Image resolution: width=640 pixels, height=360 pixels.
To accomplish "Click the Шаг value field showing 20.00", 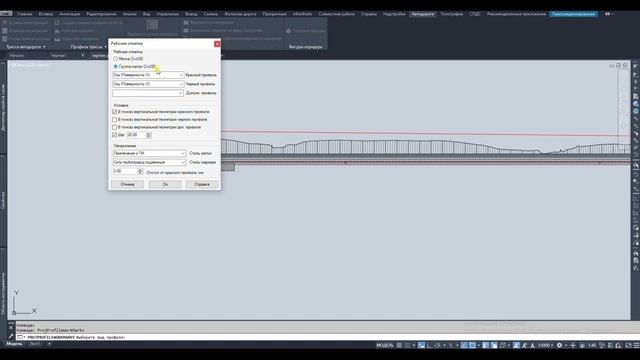I will click(x=136, y=135).
